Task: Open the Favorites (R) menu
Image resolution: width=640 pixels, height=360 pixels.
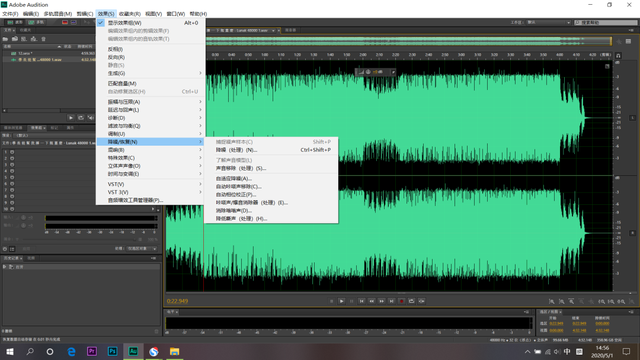Action: point(130,14)
